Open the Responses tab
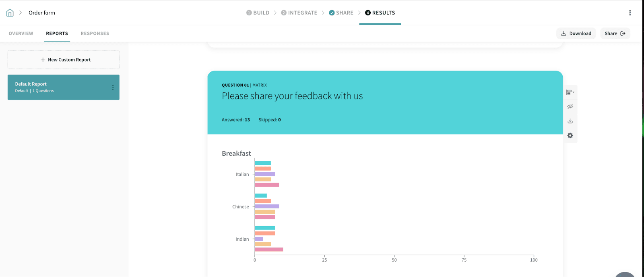 (x=95, y=33)
